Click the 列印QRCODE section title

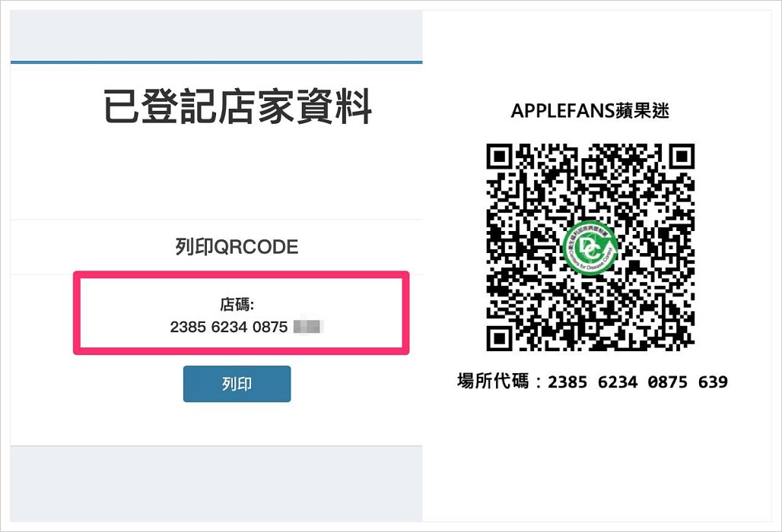point(237,246)
